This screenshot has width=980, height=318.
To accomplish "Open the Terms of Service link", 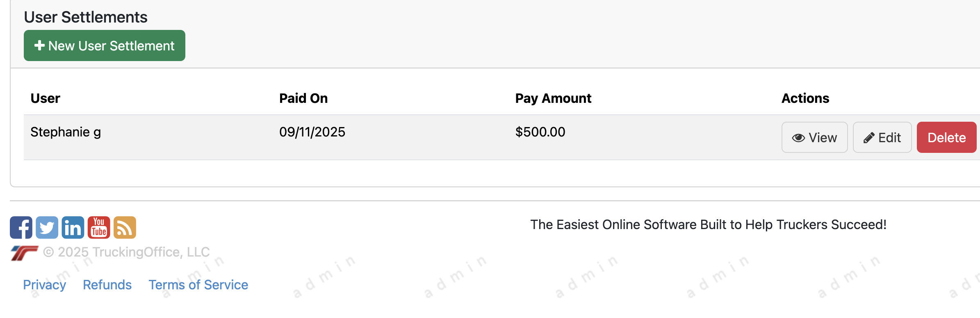I will pos(198,285).
